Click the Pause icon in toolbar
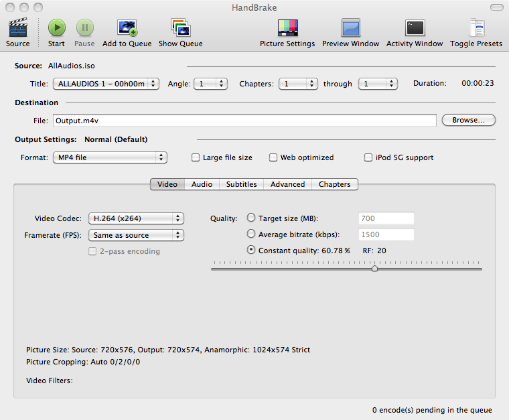The width and height of the screenshot is (509, 420). [84, 28]
